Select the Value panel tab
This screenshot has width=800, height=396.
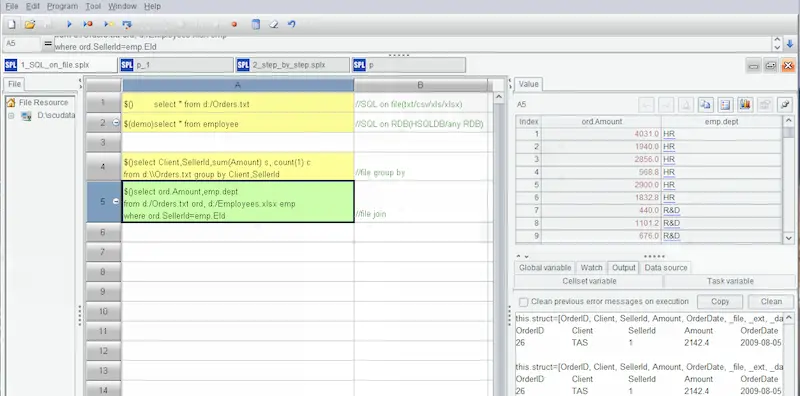tap(528, 84)
